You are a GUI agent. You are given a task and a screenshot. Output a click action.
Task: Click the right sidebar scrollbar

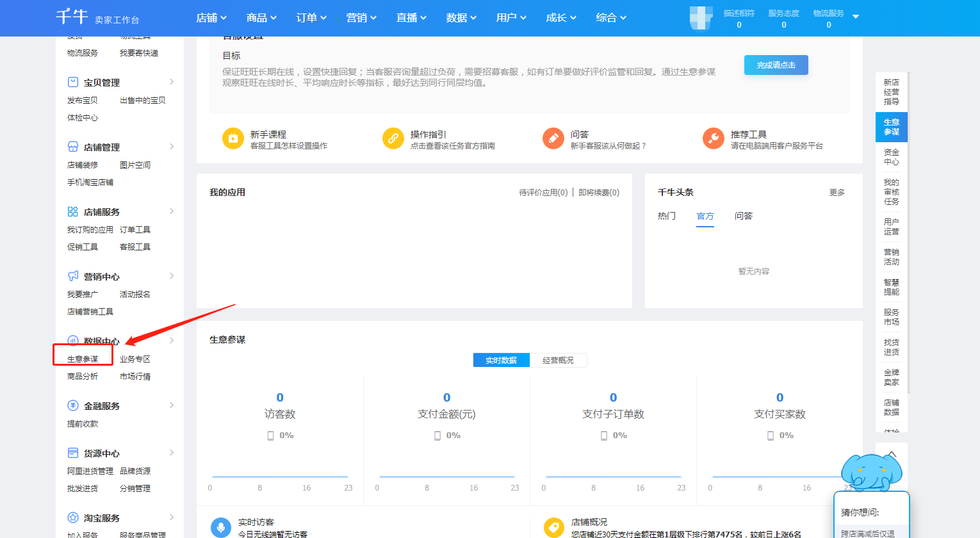[909, 232]
